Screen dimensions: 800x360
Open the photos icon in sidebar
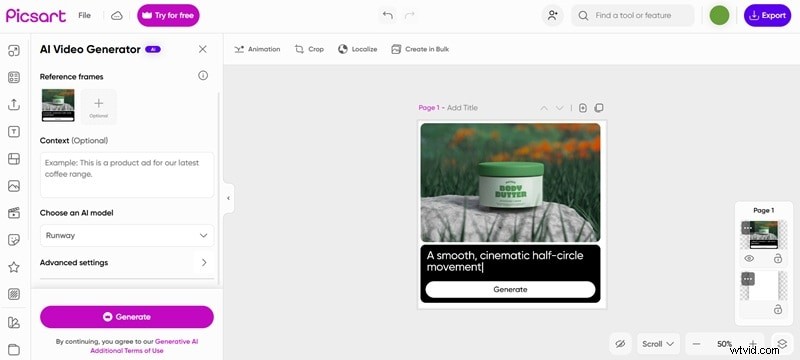click(x=14, y=186)
